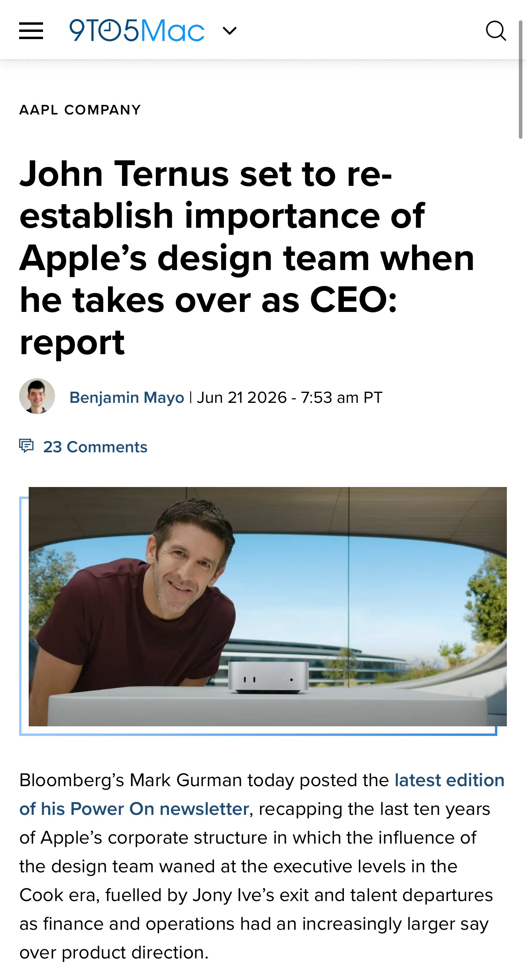The width and height of the screenshot is (526, 980).
Task: Expand the chevron beside the 9to5Mac logo
Action: tap(230, 31)
